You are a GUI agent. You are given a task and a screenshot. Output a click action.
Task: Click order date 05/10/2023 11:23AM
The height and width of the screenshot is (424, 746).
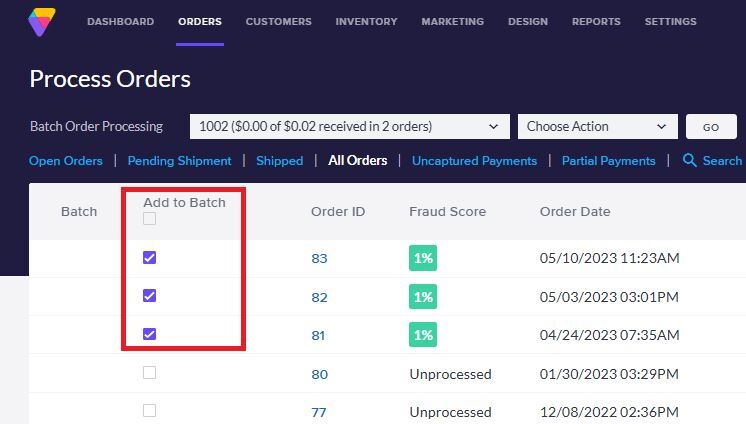[x=609, y=258]
